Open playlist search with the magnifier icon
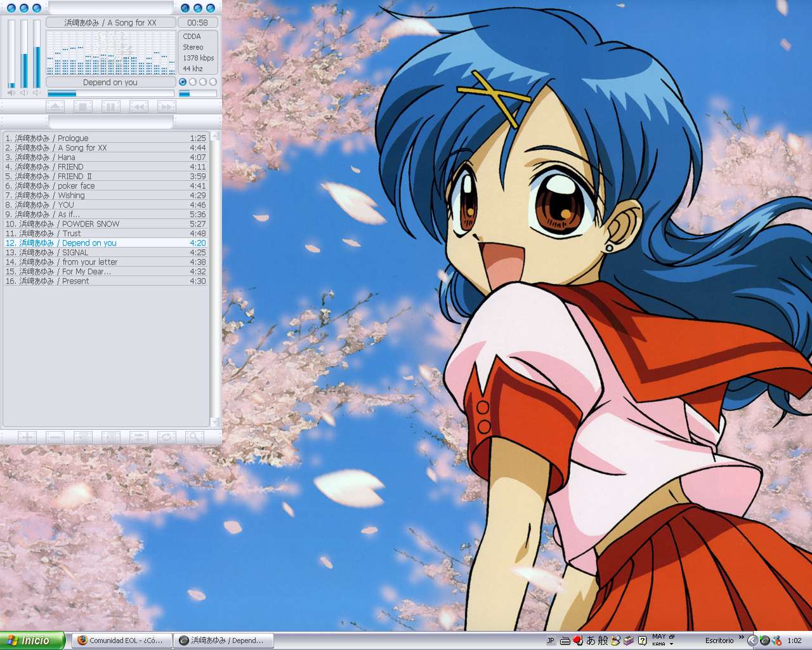 [x=195, y=437]
